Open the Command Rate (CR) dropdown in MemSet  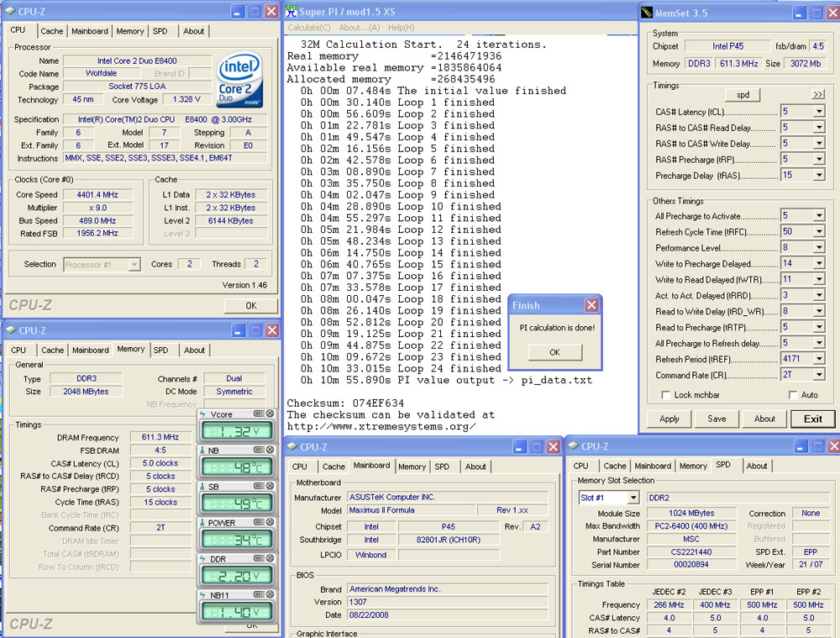[818, 375]
